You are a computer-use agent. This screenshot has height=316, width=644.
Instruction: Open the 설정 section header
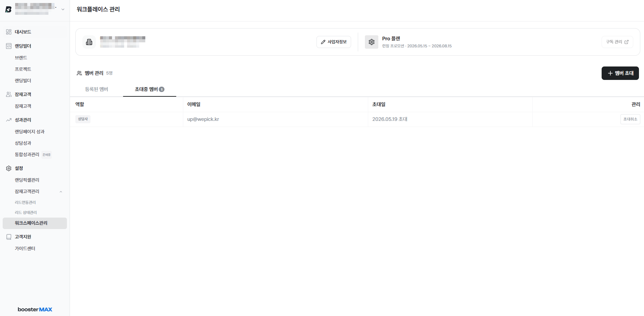tap(19, 168)
